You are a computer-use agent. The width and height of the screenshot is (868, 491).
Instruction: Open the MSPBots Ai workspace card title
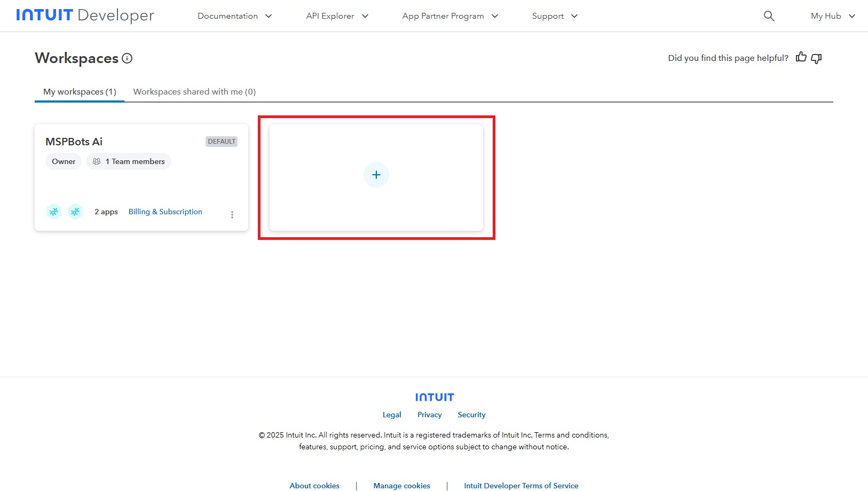pyautogui.click(x=74, y=142)
